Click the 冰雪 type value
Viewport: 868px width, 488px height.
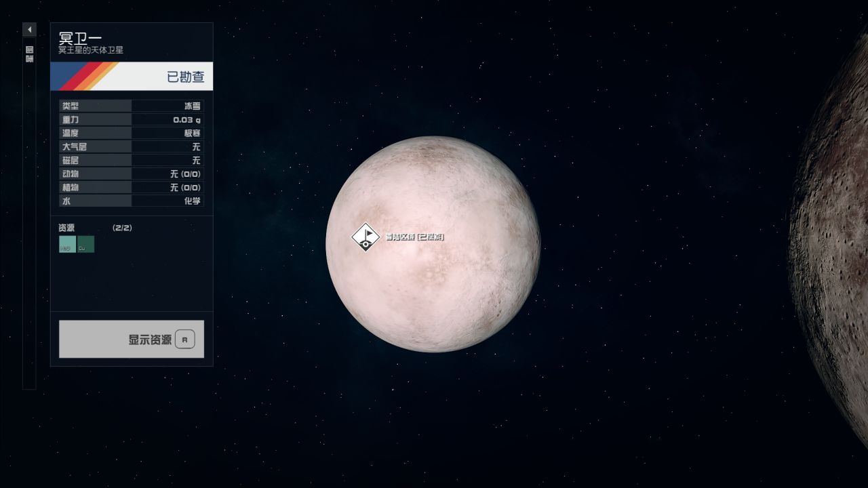193,106
